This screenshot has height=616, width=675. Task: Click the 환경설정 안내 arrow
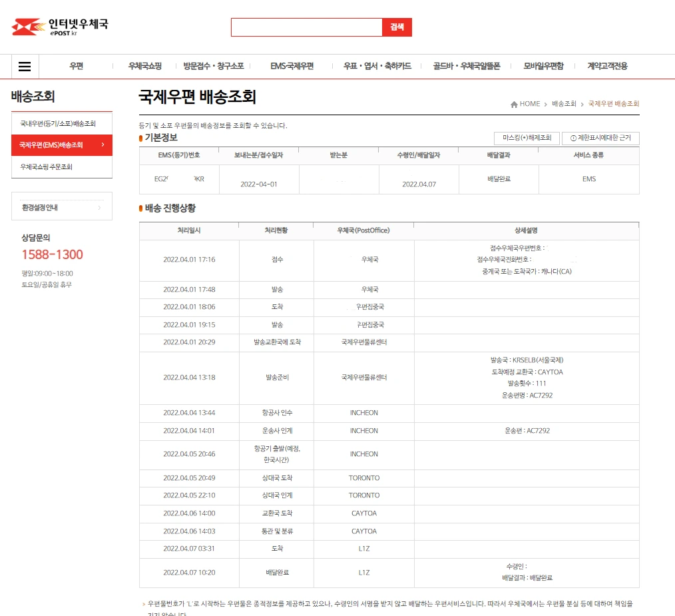point(99,208)
